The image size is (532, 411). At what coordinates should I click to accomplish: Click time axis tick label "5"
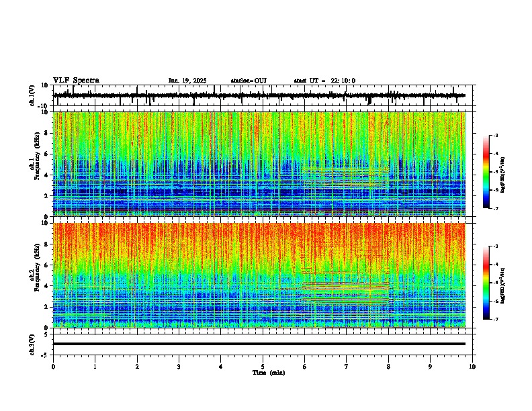[x=263, y=367]
